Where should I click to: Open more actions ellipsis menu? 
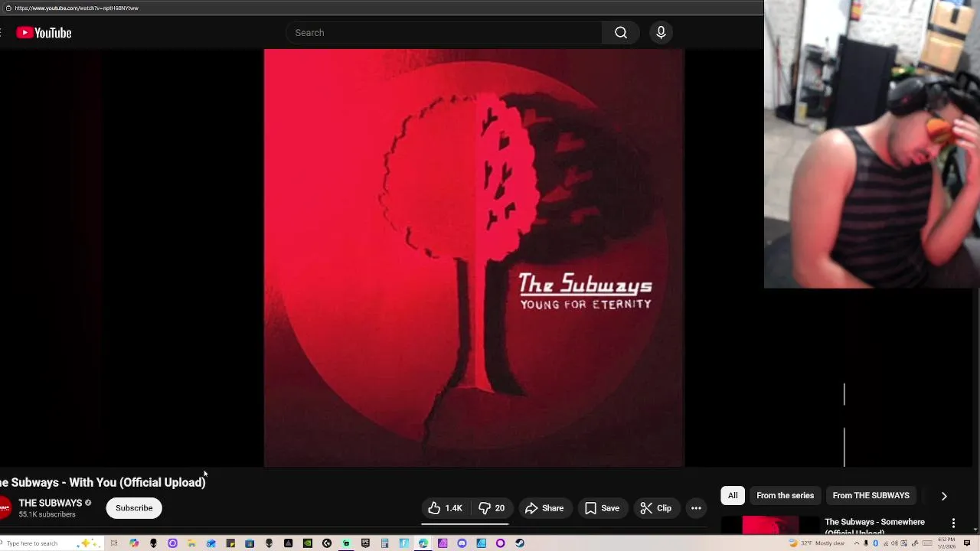point(696,508)
